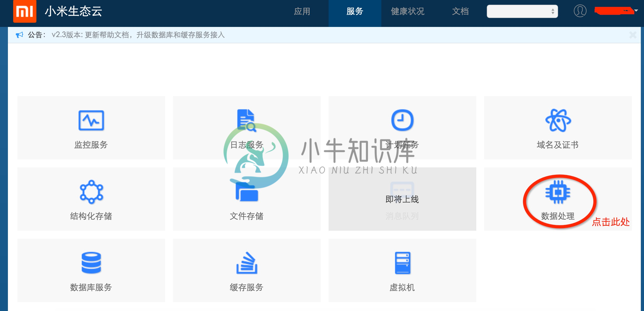The height and width of the screenshot is (311, 644).
Task: Click the user profile avatar icon
Action: click(580, 11)
